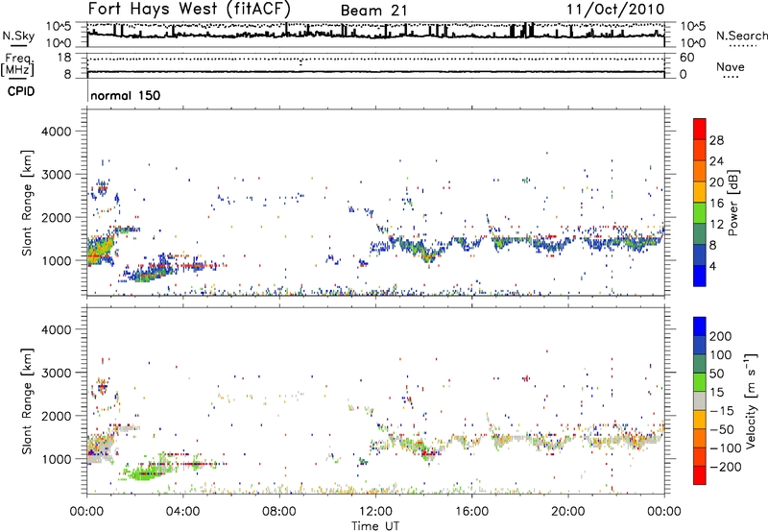Click the '16:00' time tick label

point(471,512)
